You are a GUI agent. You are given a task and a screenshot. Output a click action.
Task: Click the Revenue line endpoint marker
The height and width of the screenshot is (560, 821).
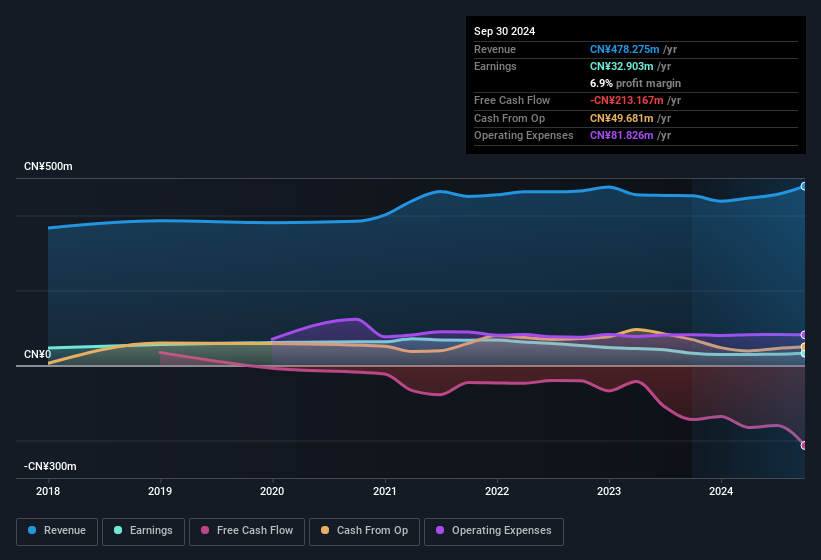pos(804,186)
